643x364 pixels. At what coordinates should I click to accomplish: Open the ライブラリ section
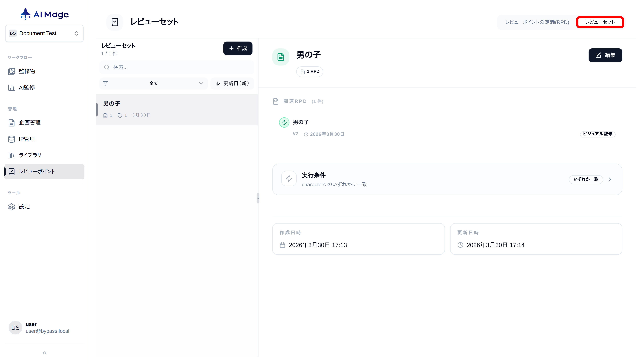pos(30,155)
